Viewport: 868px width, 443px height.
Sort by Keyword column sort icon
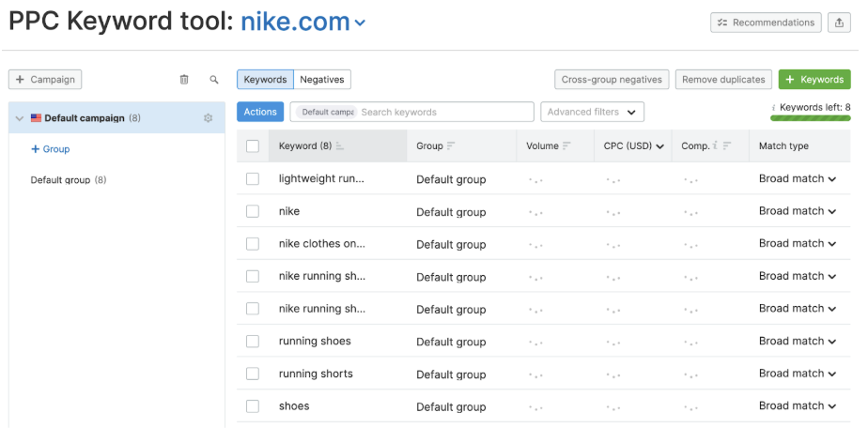coord(339,146)
